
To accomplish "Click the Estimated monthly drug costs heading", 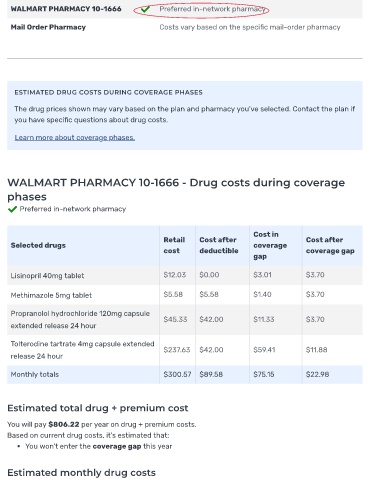I will pos(81,473).
